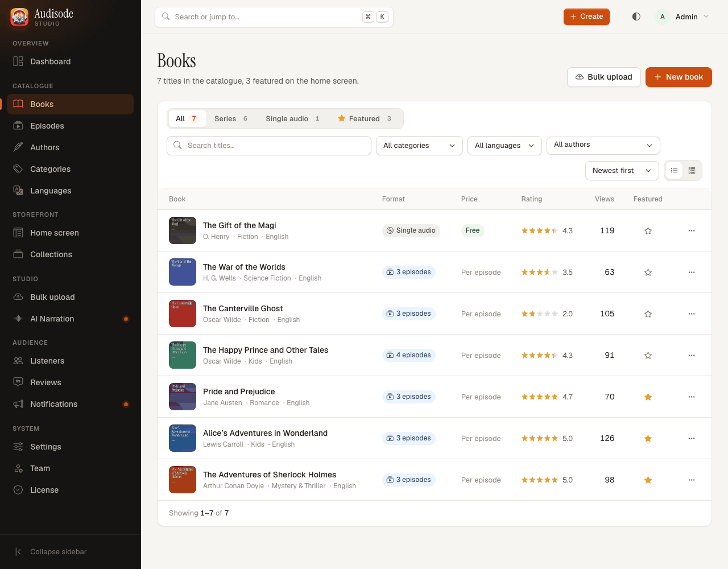The height and width of the screenshot is (569, 728).
Task: Feature The Canterville Ghost with star
Action: [x=648, y=314]
